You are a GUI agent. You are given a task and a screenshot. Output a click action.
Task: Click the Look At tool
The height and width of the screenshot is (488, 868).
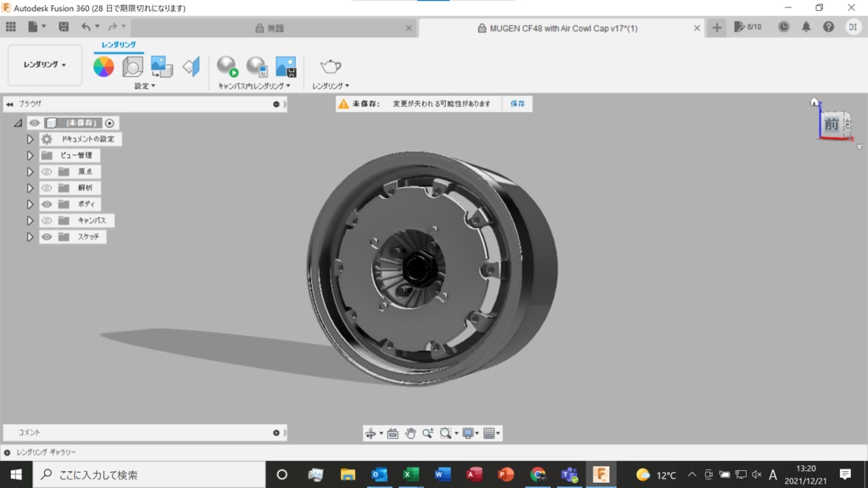coord(392,433)
